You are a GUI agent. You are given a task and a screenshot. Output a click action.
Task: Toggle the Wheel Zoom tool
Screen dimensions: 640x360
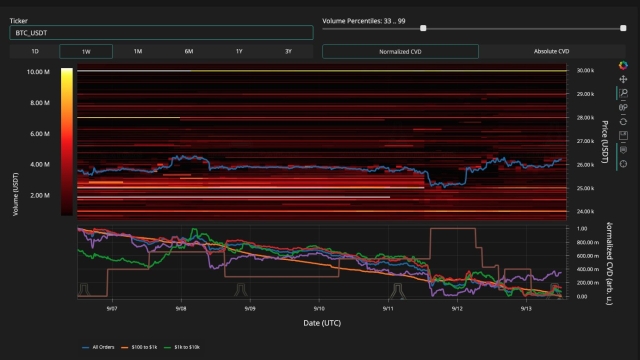623,107
